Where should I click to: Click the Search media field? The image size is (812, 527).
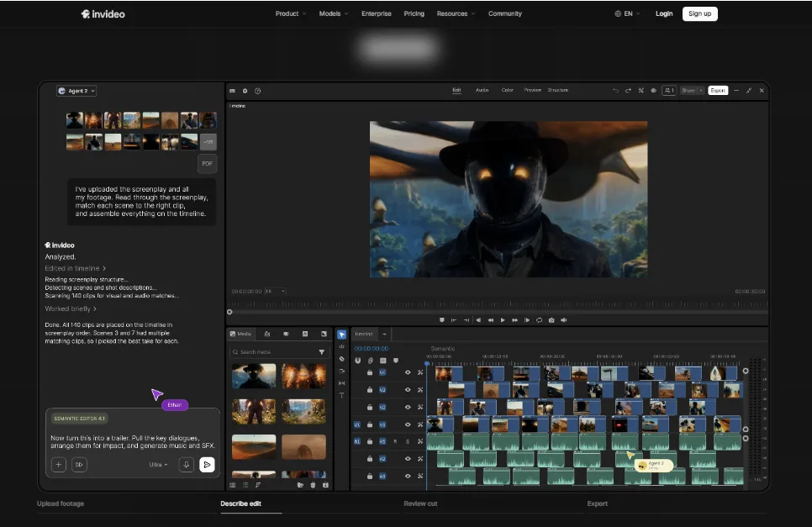279,352
